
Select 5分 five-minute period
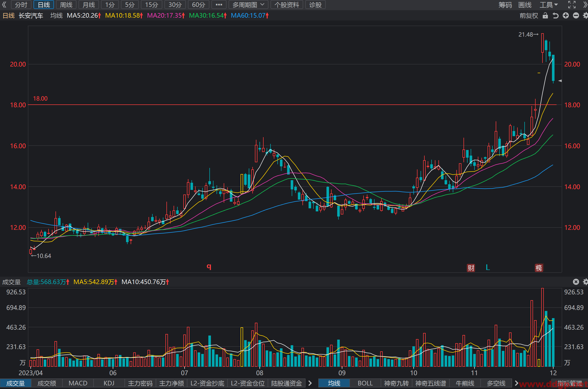coord(130,5)
